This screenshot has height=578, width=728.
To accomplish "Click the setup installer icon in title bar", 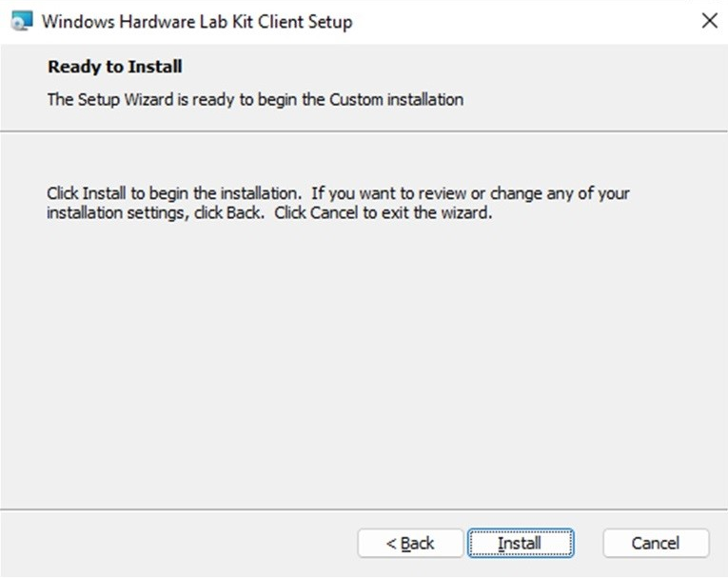I will point(22,21).
